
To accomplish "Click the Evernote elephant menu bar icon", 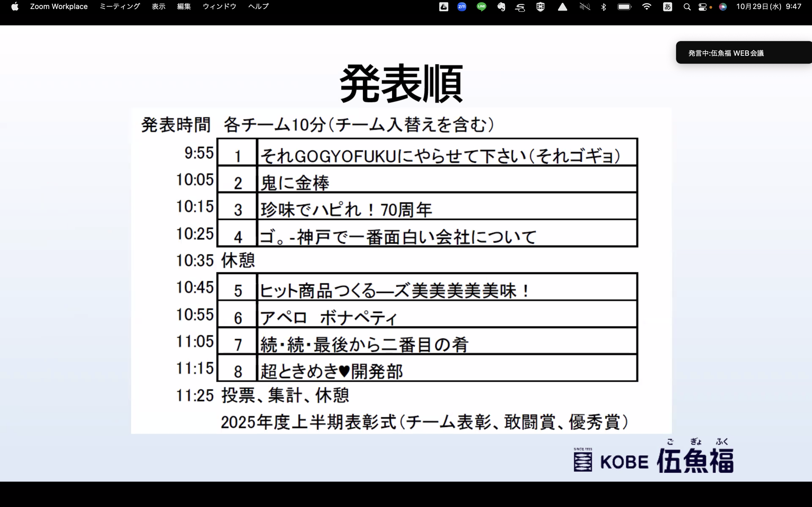I will click(501, 7).
